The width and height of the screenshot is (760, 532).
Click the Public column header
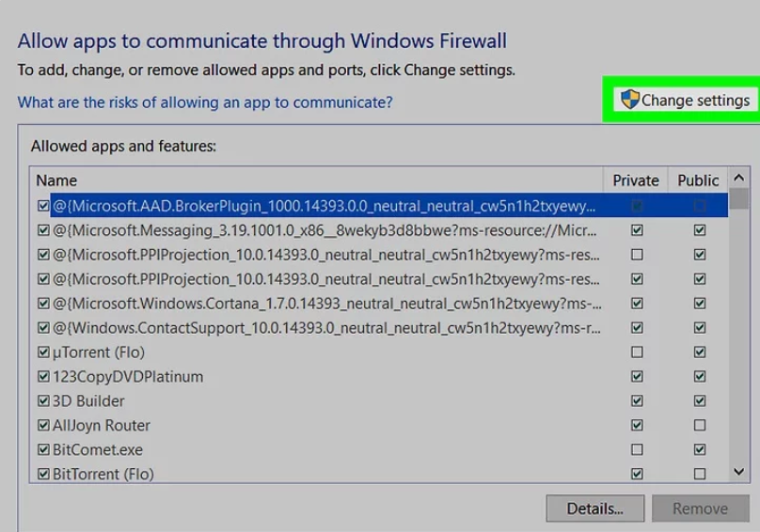pos(698,180)
